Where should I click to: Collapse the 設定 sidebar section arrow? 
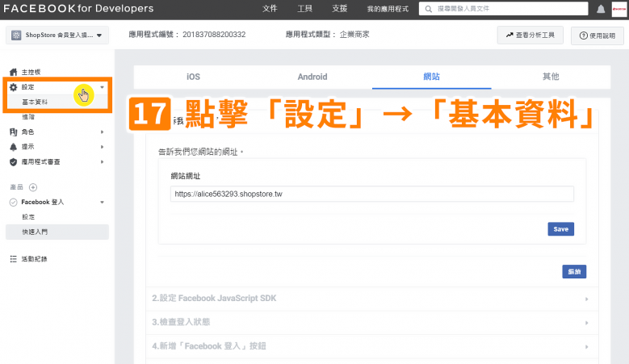pyautogui.click(x=103, y=87)
